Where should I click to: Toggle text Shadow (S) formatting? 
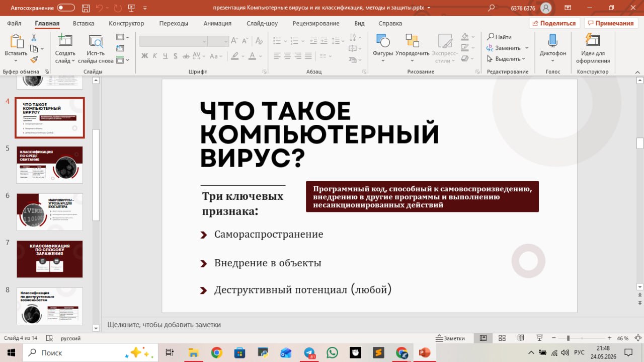coord(177,56)
